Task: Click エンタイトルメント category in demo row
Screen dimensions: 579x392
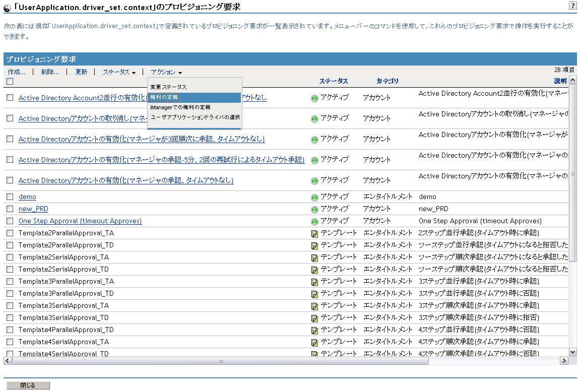Action: [x=388, y=197]
